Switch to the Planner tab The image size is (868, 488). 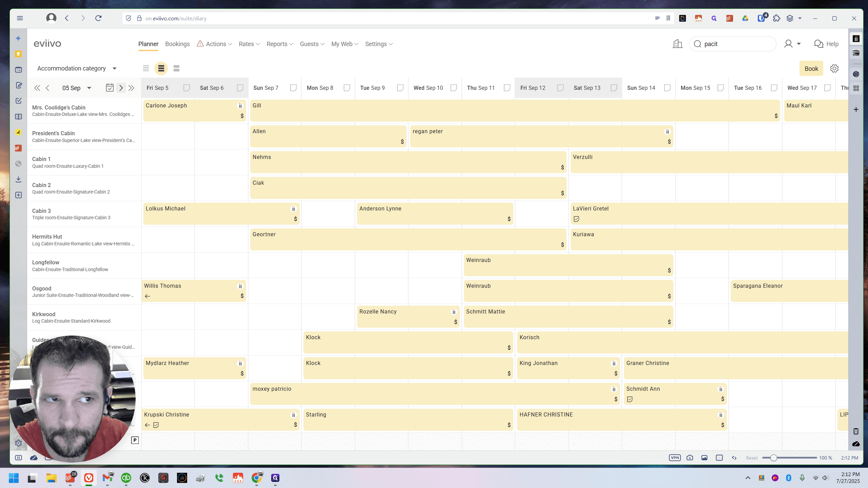(148, 44)
